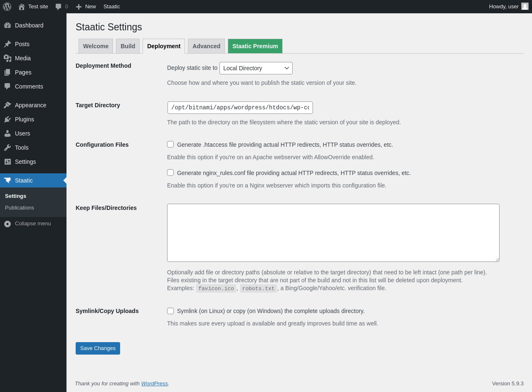Image resolution: width=532 pixels, height=392 pixels.
Task: Click the Tools wrench icon
Action: (x=7, y=148)
